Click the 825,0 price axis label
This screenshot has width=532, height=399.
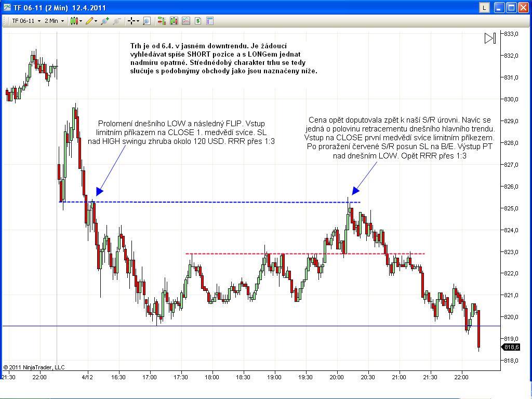(512, 208)
